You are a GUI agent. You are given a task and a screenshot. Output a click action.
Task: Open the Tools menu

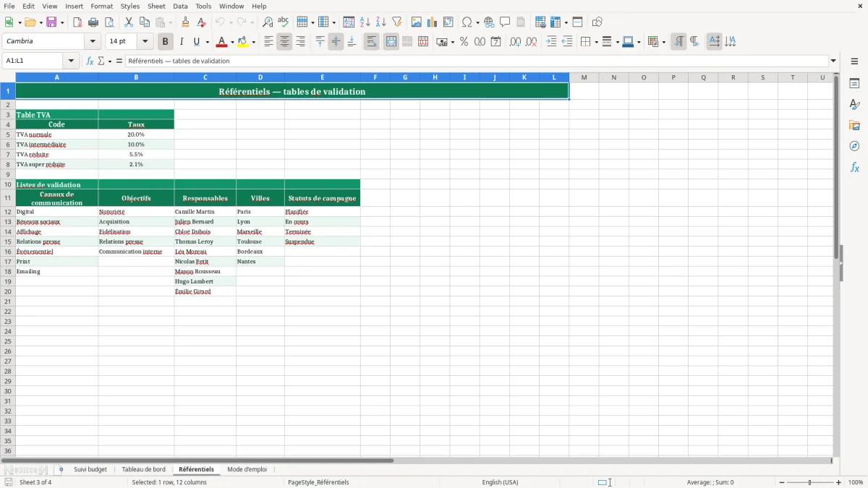coord(203,6)
